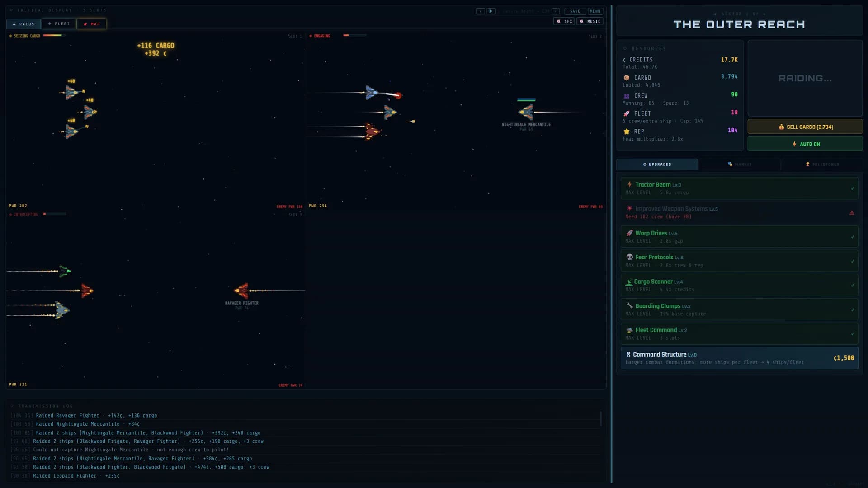This screenshot has height=488, width=868.
Task: Click the SFX speaker icon
Action: click(559, 21)
